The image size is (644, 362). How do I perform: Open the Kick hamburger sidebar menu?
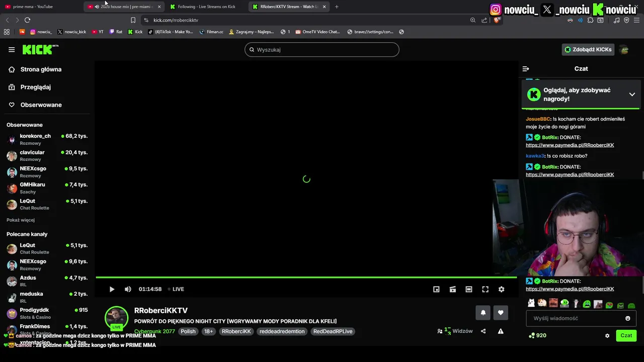tap(12, 49)
